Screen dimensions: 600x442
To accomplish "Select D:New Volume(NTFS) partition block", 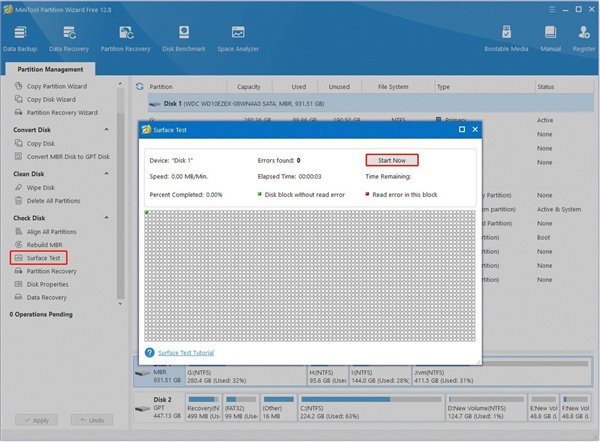I will 486,408.
